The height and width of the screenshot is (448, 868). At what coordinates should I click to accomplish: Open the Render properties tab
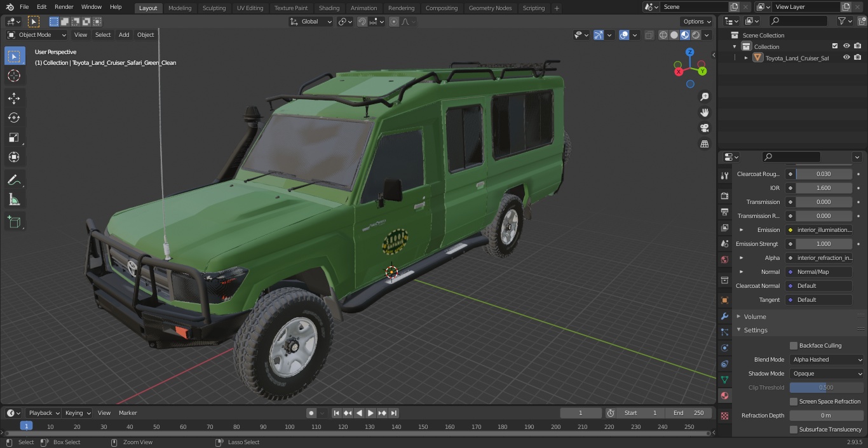click(x=724, y=196)
